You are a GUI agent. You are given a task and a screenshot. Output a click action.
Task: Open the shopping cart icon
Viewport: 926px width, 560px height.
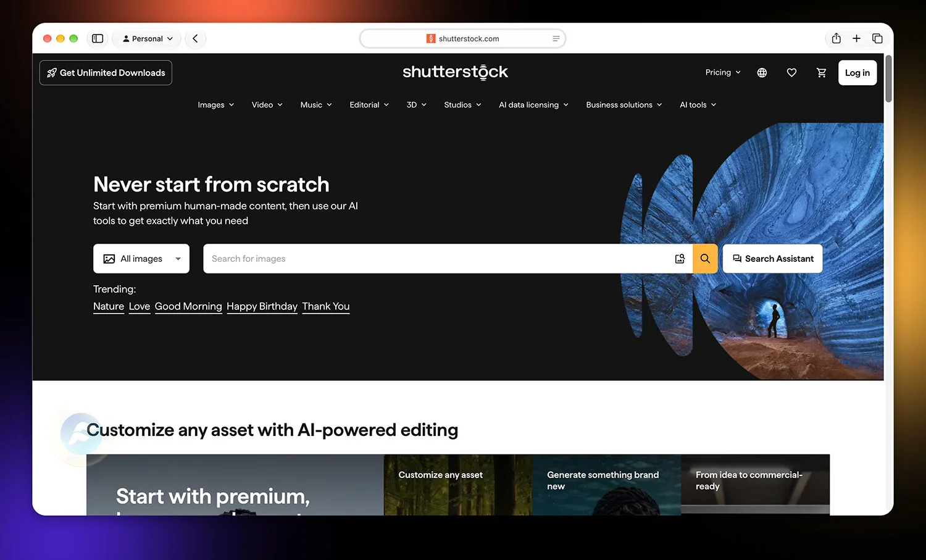(821, 73)
